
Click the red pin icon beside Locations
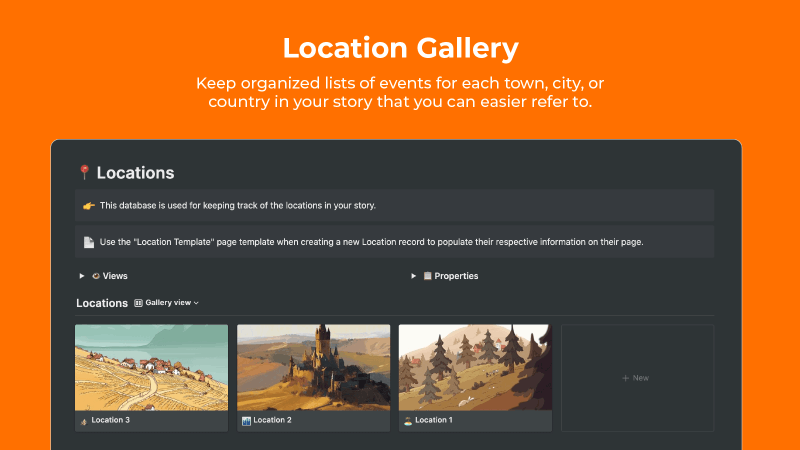(84, 173)
